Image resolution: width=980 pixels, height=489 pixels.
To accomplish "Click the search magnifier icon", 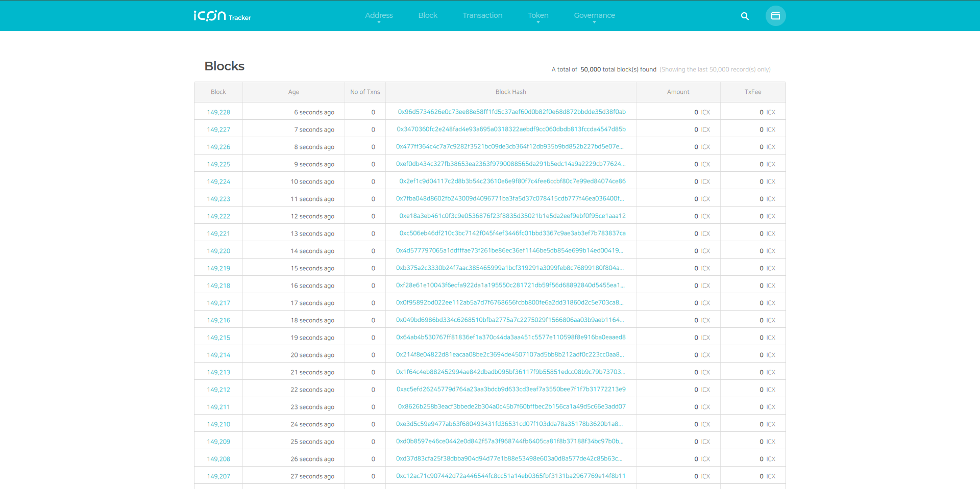I will point(745,16).
